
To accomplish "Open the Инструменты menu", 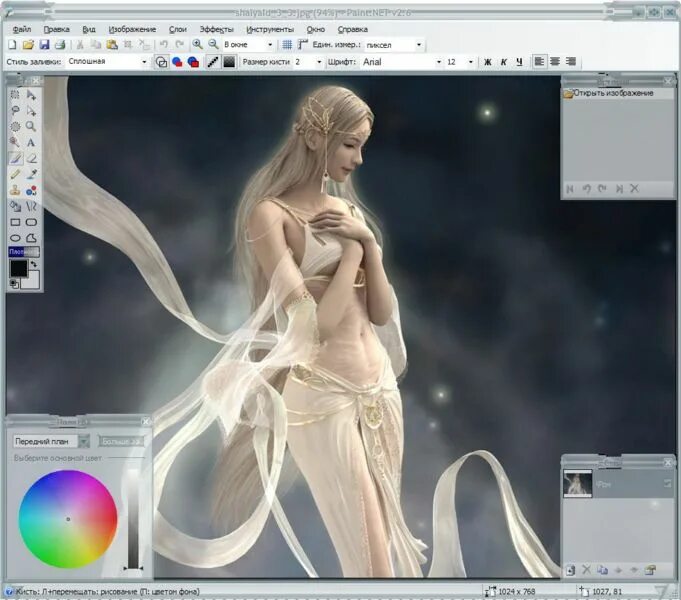I will tap(270, 29).
